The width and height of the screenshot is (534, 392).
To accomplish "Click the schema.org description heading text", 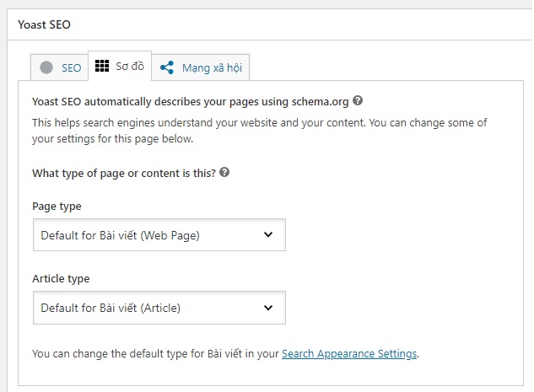I will 190,101.
